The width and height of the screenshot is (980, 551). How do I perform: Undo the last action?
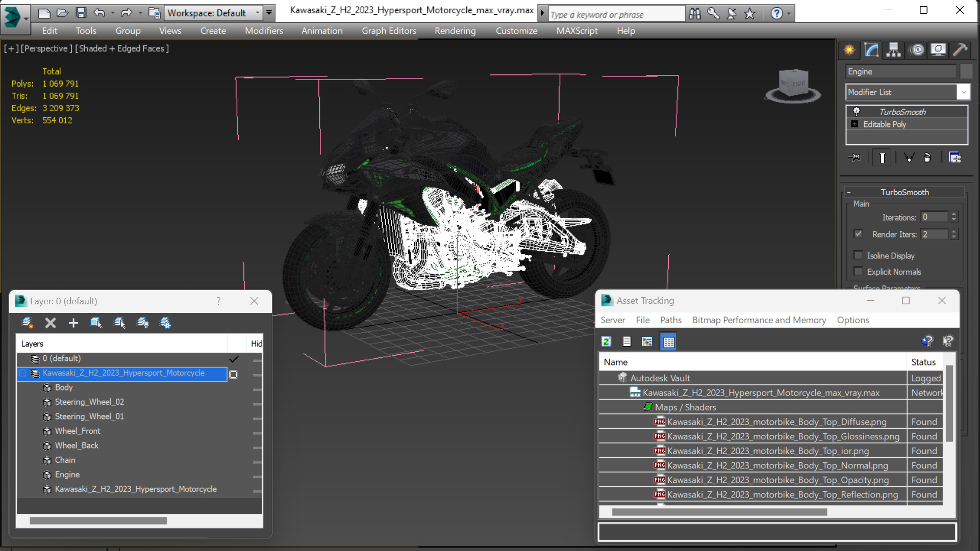coord(99,13)
